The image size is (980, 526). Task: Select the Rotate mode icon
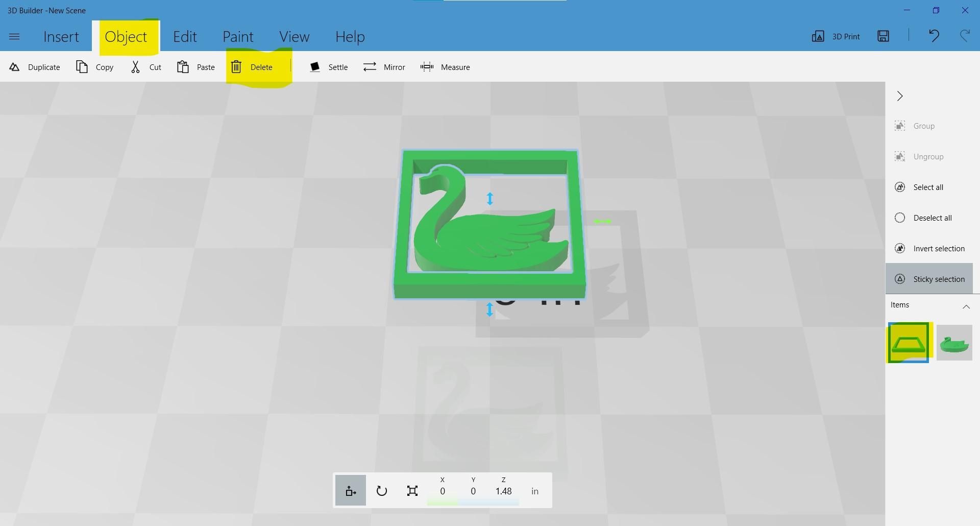(x=381, y=491)
